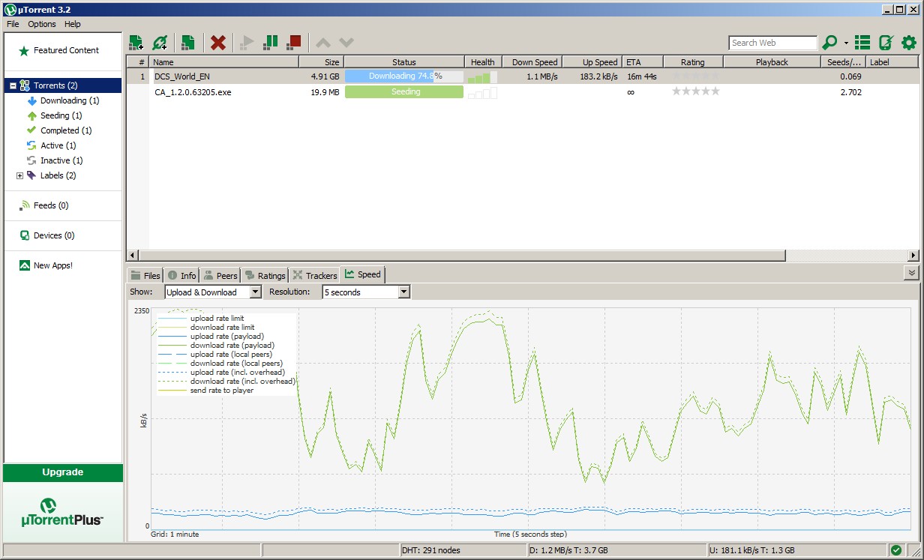The height and width of the screenshot is (560, 924).
Task: Collapse the Torrents tree node
Action: 13,85
